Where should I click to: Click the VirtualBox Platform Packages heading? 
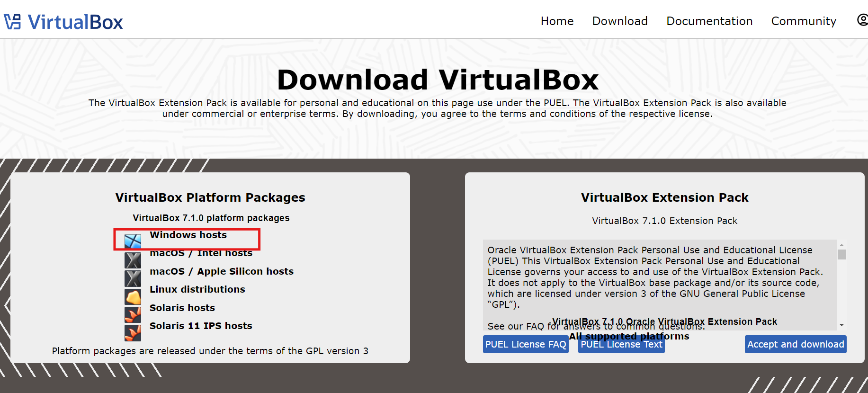(210, 197)
